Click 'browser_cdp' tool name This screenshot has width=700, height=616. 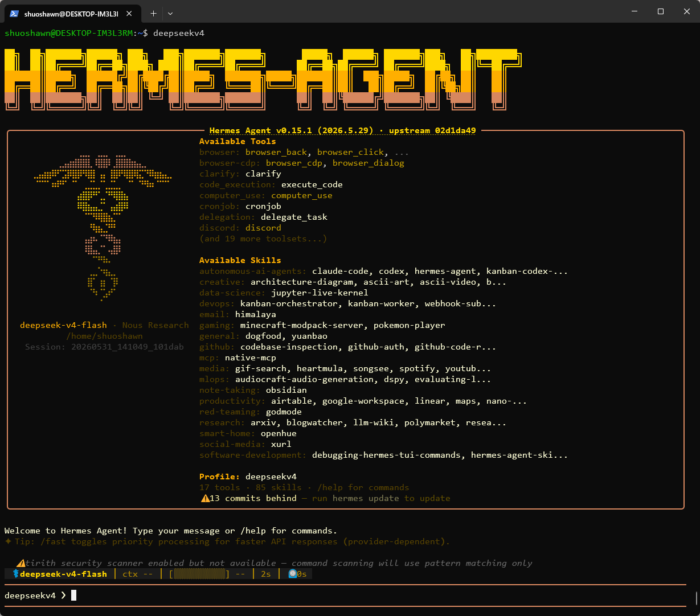pyautogui.click(x=294, y=163)
